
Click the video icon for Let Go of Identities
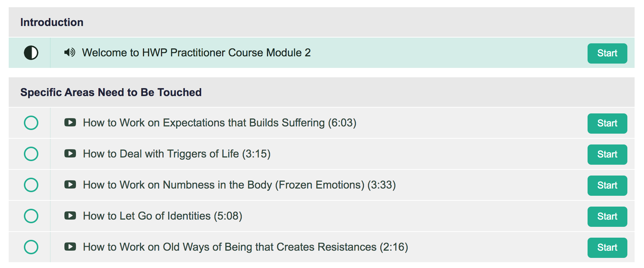point(70,216)
